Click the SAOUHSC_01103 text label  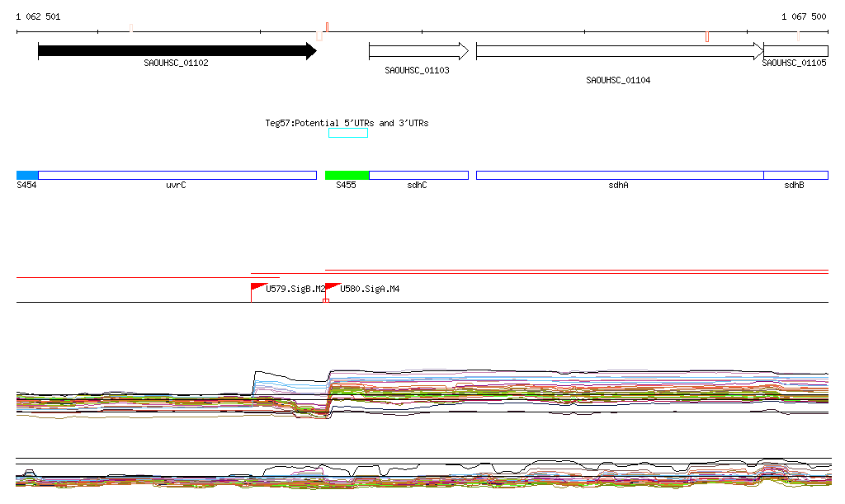click(x=417, y=70)
